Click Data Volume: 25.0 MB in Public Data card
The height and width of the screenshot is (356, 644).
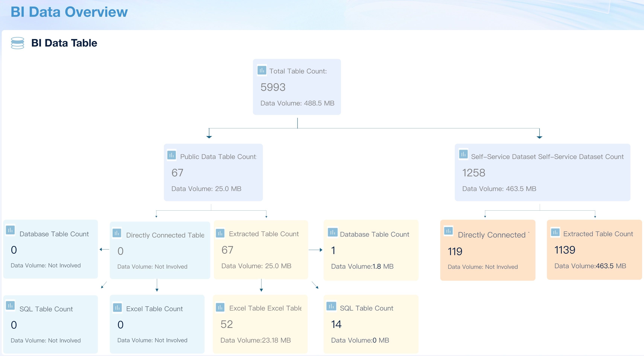click(x=206, y=189)
